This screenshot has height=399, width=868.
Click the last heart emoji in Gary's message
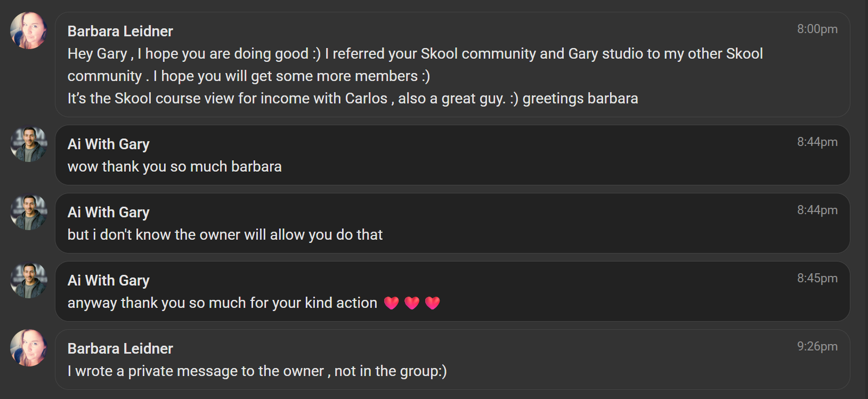pyautogui.click(x=432, y=303)
